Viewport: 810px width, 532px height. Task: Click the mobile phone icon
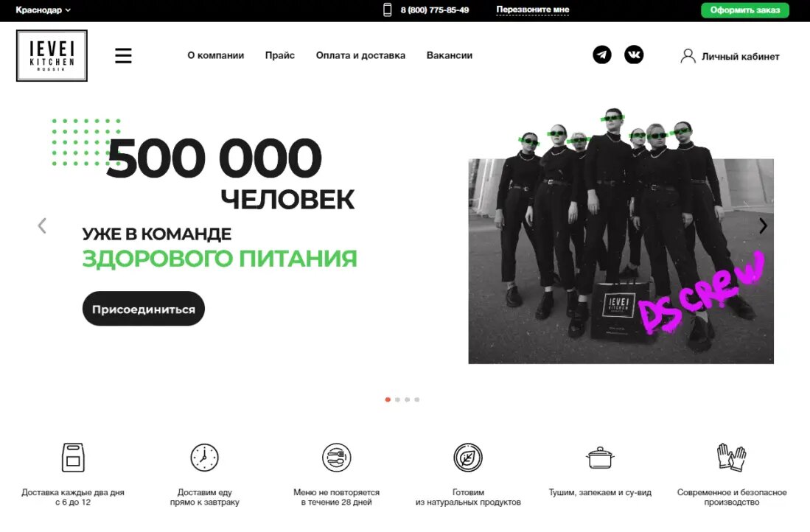tap(388, 10)
